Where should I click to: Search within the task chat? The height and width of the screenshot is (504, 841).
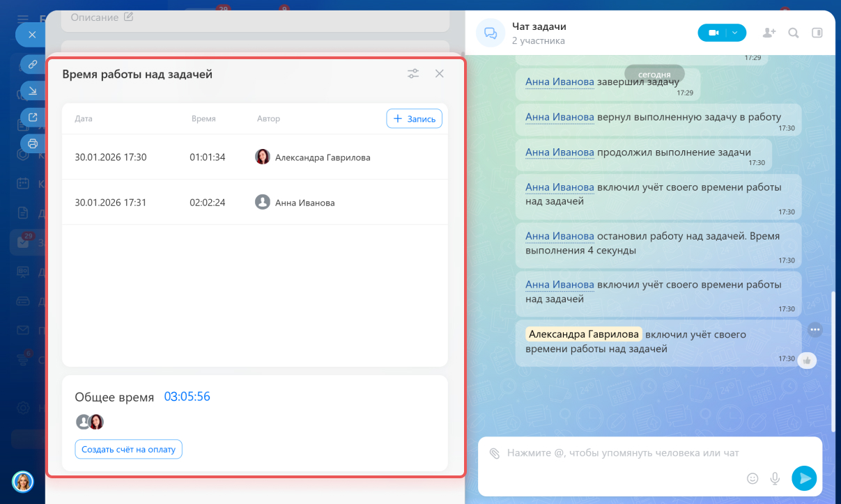793,33
